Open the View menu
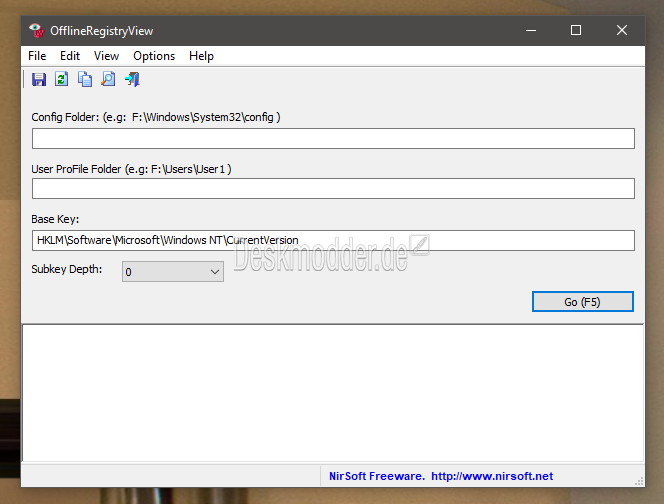This screenshot has height=504, width=664. pos(106,56)
